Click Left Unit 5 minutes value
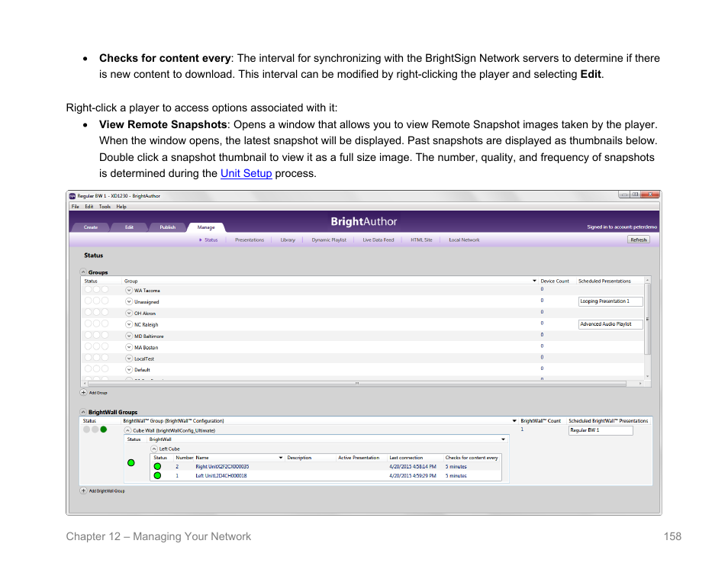The height and width of the screenshot is (563, 728). coord(456,476)
